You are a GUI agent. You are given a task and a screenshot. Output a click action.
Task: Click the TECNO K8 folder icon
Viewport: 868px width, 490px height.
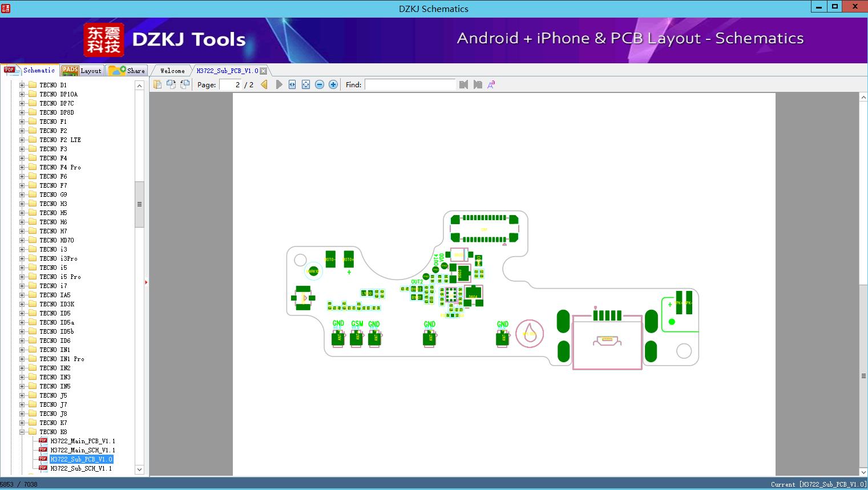(x=33, y=432)
